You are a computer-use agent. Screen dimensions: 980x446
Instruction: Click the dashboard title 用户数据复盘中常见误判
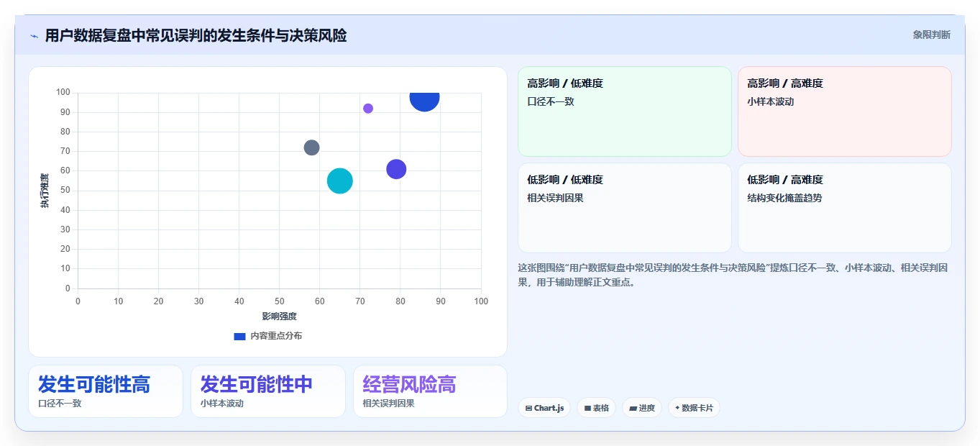coord(196,35)
